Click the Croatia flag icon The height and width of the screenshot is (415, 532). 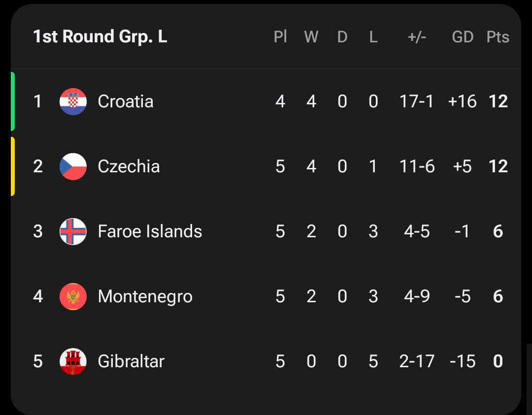73,101
